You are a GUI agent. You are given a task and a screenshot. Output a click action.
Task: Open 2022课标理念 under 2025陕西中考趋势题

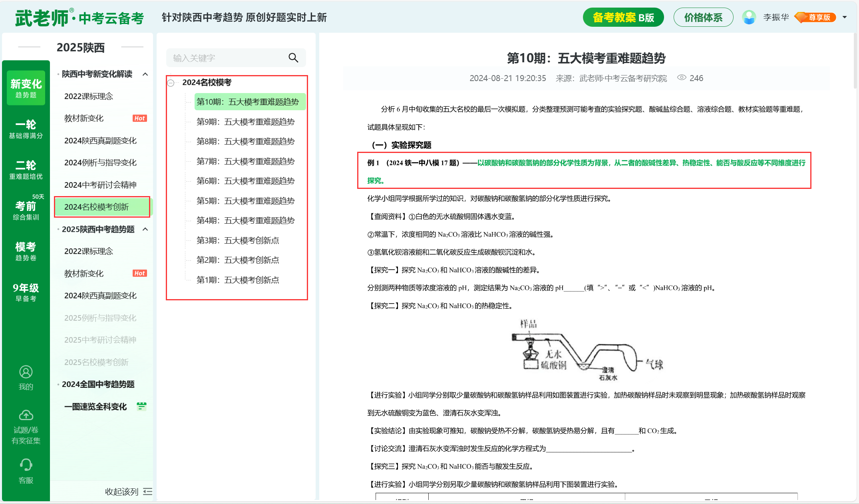click(x=89, y=251)
